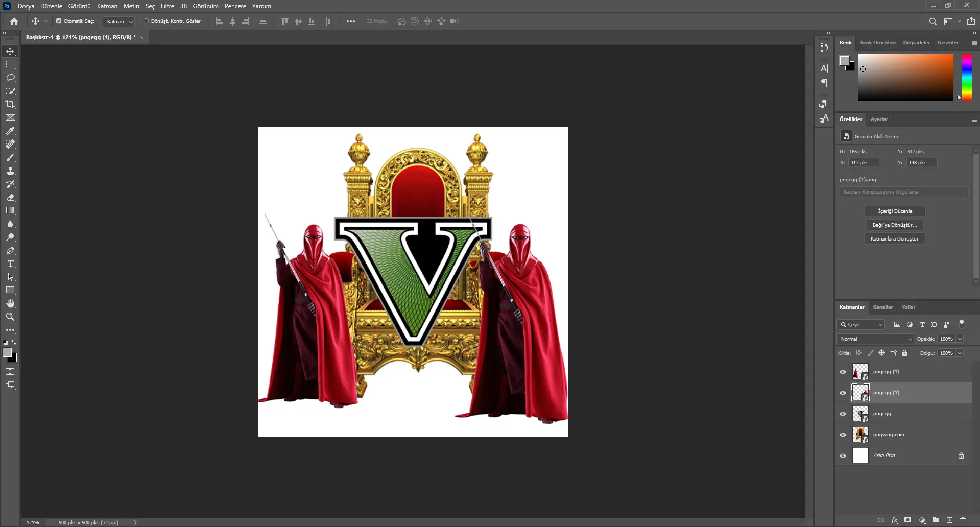Select the Hand tool
Image resolution: width=980 pixels, height=527 pixels.
[10, 303]
